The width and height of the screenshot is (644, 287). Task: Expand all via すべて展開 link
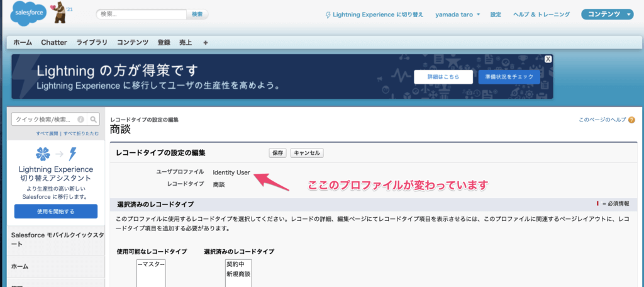coord(47,133)
